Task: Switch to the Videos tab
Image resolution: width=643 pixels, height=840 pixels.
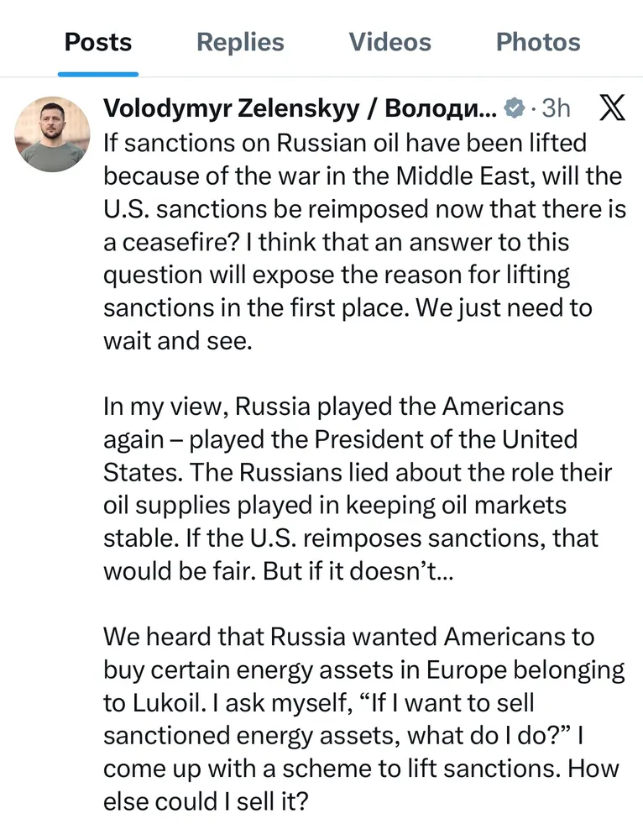Action: (389, 42)
